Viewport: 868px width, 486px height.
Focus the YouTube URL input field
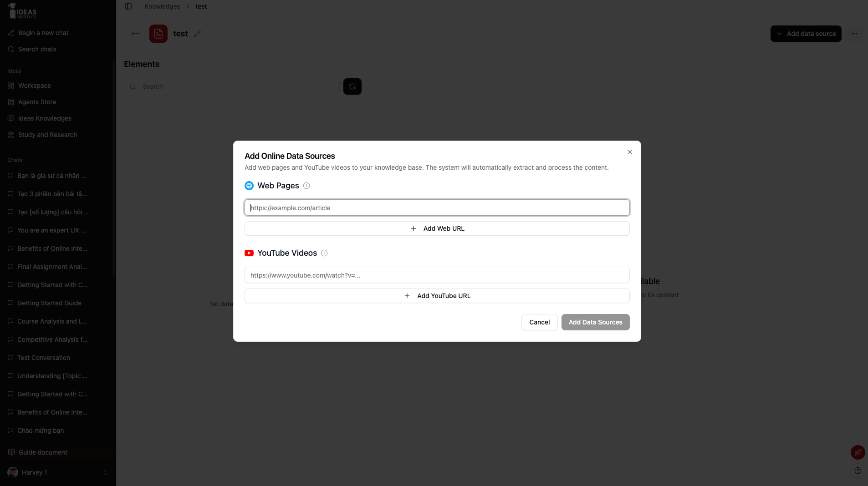tap(437, 275)
